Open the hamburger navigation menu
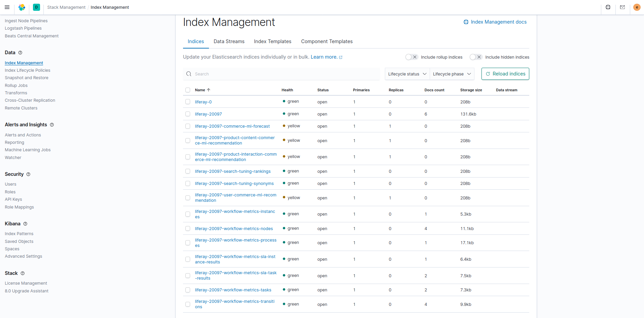This screenshot has width=644, height=318. pos(7,7)
